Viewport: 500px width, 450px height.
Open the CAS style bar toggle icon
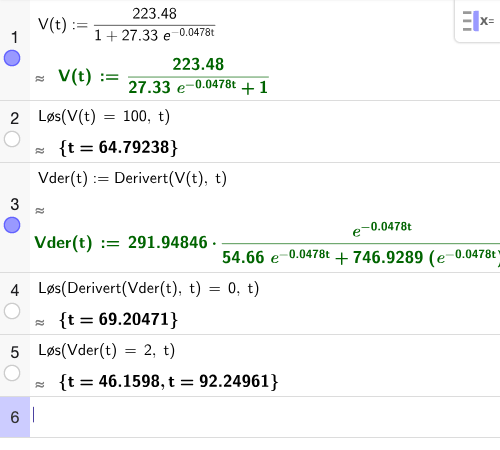(478, 21)
